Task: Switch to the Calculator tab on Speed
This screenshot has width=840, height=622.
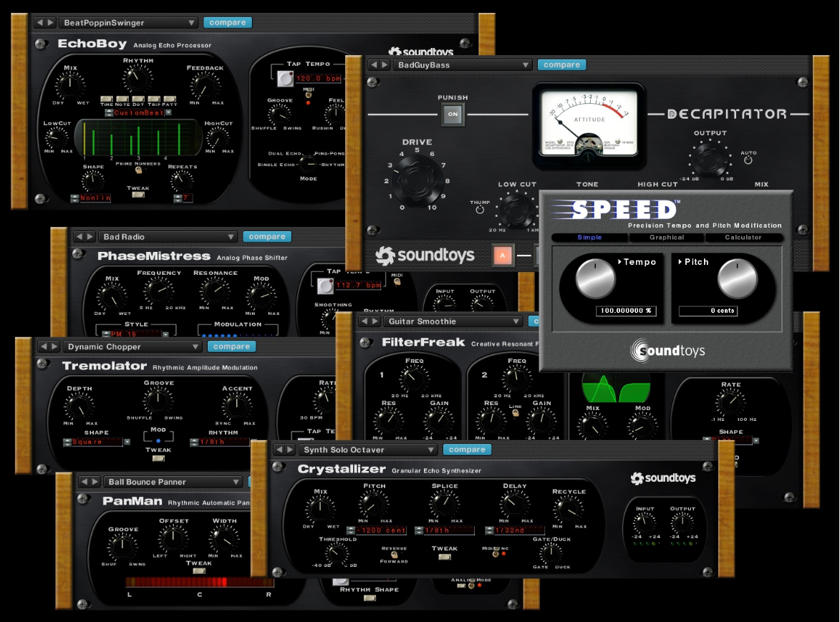Action: tap(743, 237)
